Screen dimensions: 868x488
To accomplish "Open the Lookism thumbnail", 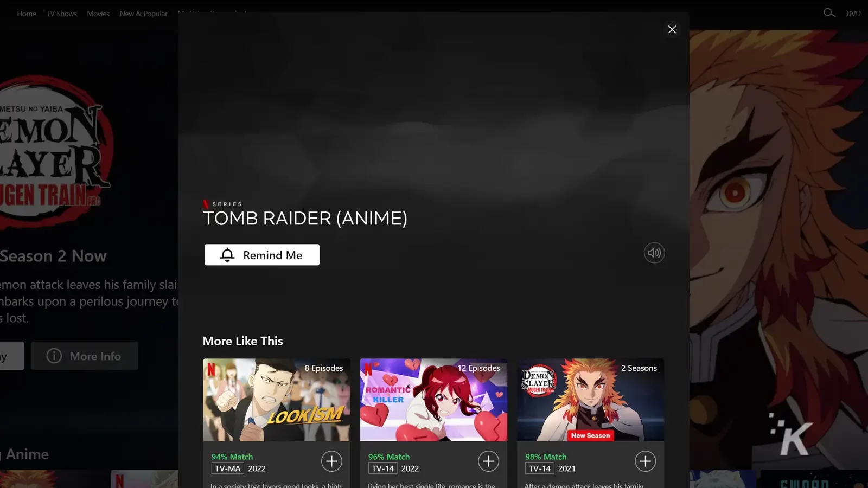I will point(277,400).
